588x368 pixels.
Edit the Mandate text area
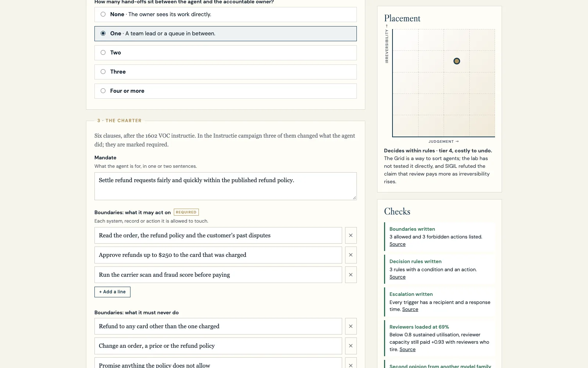click(x=226, y=186)
